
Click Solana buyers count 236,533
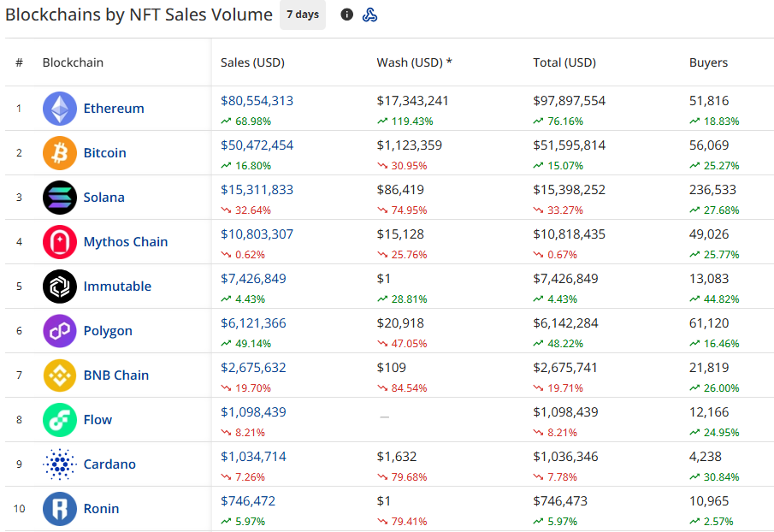click(712, 190)
